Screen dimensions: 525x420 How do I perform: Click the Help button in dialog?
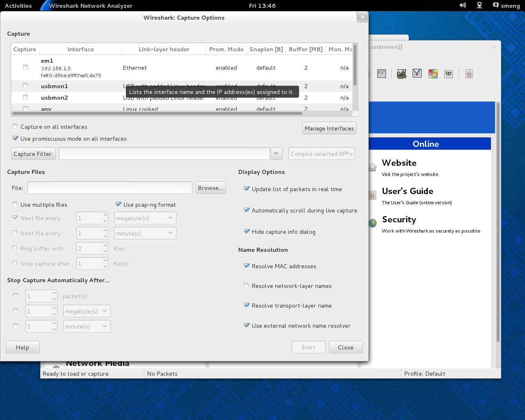point(23,347)
